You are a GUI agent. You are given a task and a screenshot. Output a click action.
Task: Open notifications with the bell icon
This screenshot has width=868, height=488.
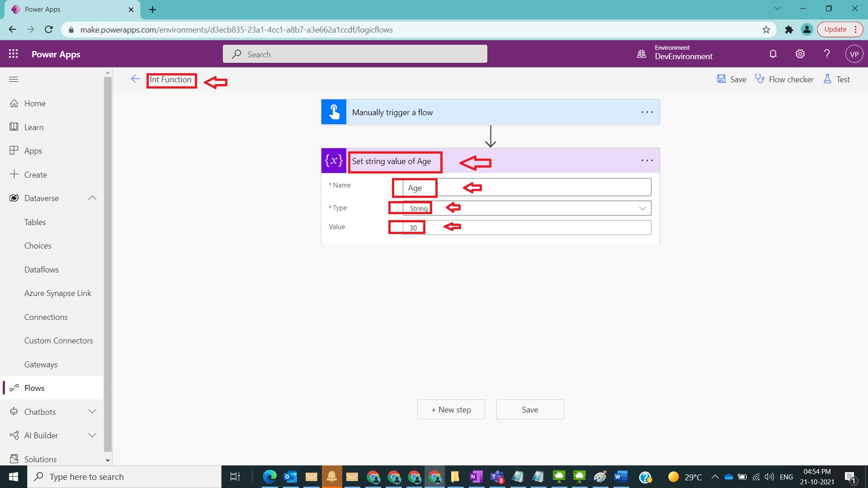point(773,53)
